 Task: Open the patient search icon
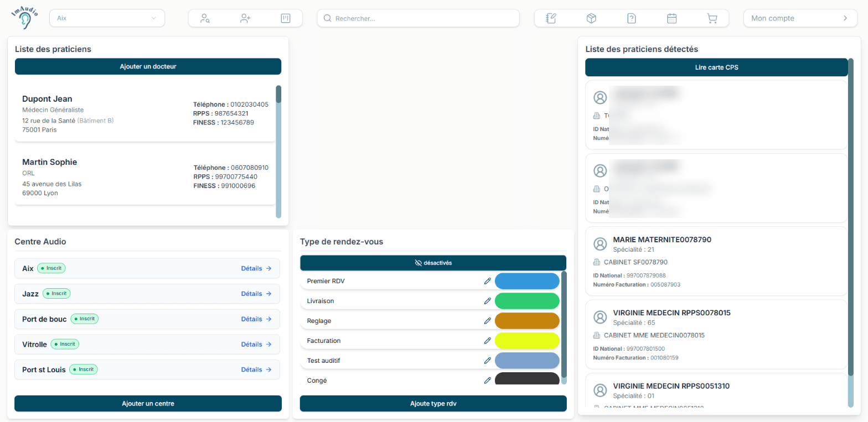[x=205, y=18]
